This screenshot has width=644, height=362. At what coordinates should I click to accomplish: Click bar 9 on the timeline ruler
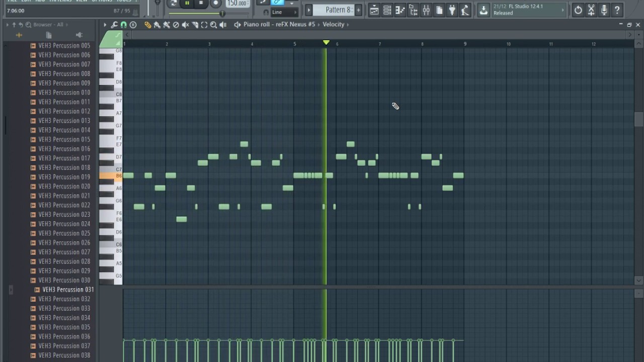(x=465, y=44)
